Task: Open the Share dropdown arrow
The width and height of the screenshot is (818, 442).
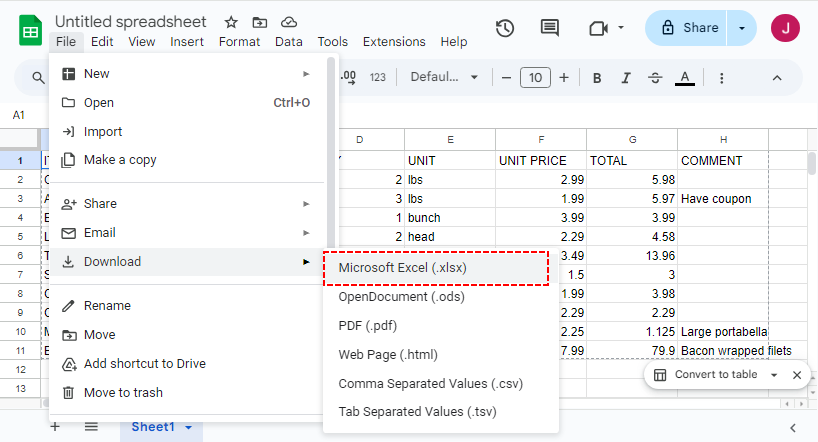Action: [741, 28]
